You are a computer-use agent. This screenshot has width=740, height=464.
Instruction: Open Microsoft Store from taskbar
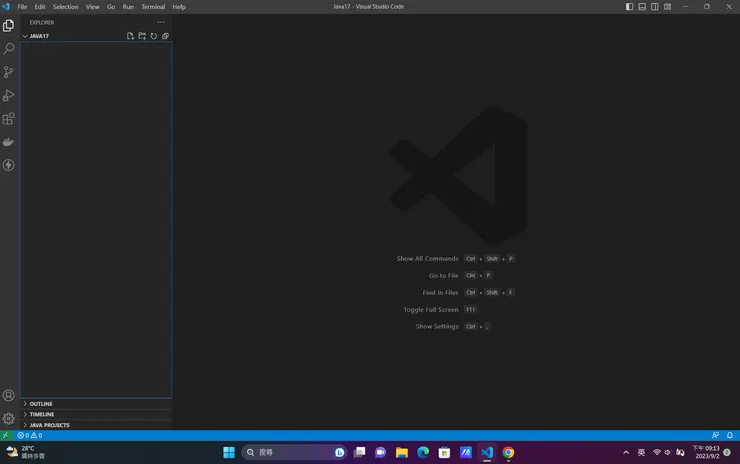tap(444, 452)
